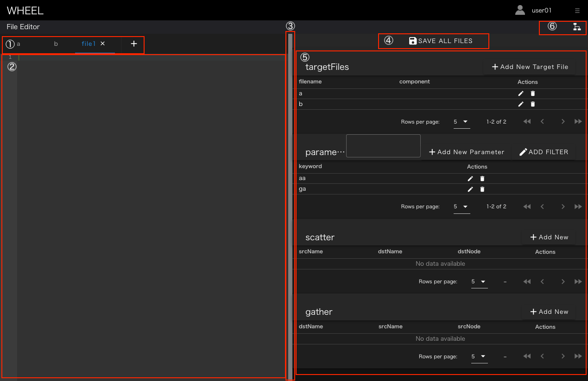Edit the parameter keyword aa
The height and width of the screenshot is (381, 588).
470,179
